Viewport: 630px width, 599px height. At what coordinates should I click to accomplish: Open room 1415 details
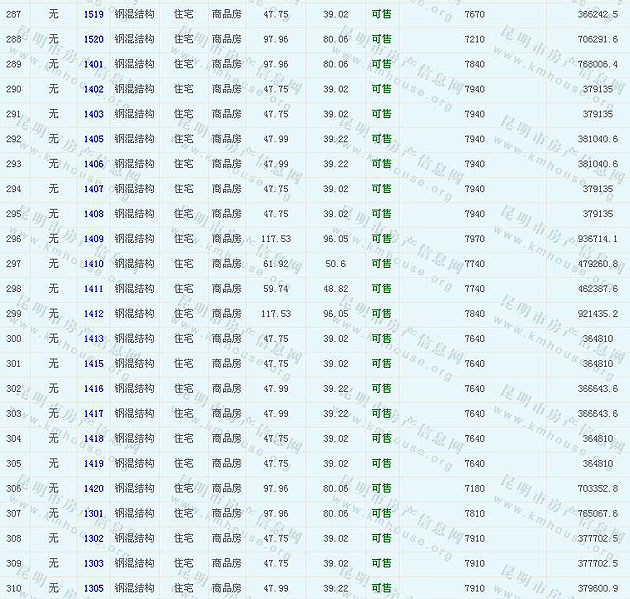[93, 364]
